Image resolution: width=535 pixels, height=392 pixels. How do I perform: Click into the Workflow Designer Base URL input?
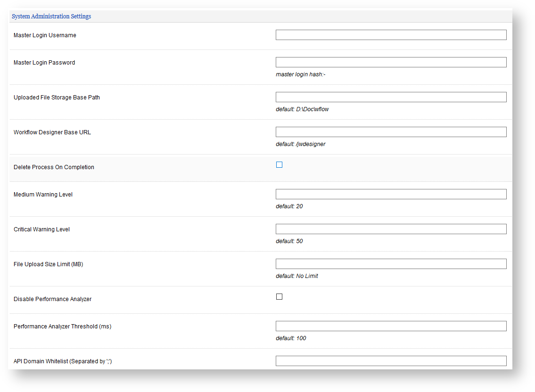[391, 132]
